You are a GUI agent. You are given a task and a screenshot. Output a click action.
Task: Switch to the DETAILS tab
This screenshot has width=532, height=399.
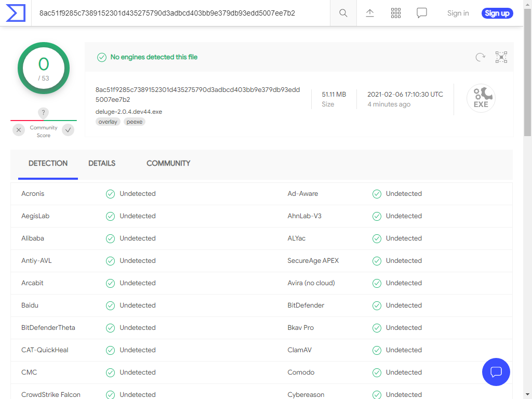click(x=102, y=164)
